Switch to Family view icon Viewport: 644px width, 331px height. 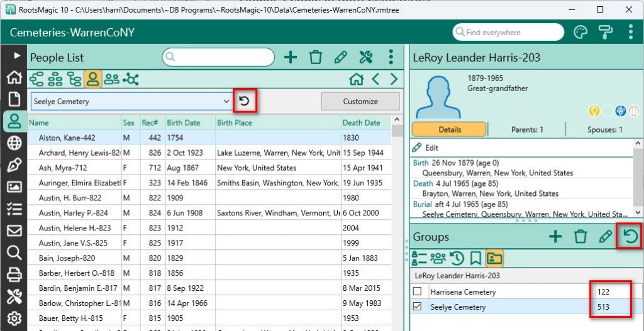[x=55, y=79]
